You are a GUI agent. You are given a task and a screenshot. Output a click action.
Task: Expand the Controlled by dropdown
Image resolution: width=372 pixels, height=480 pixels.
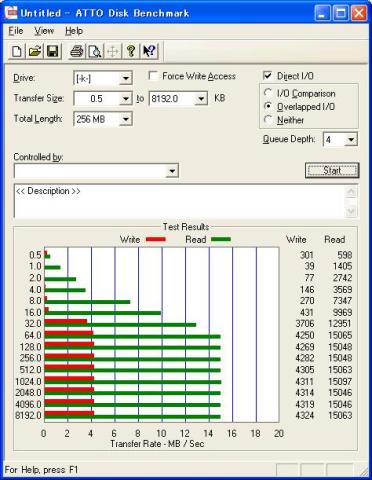click(172, 171)
